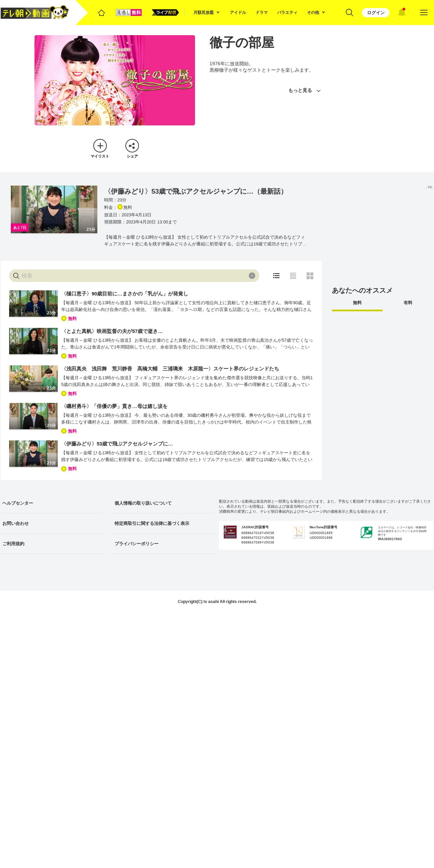Switch to grid view
434x868 pixels.
(310, 276)
